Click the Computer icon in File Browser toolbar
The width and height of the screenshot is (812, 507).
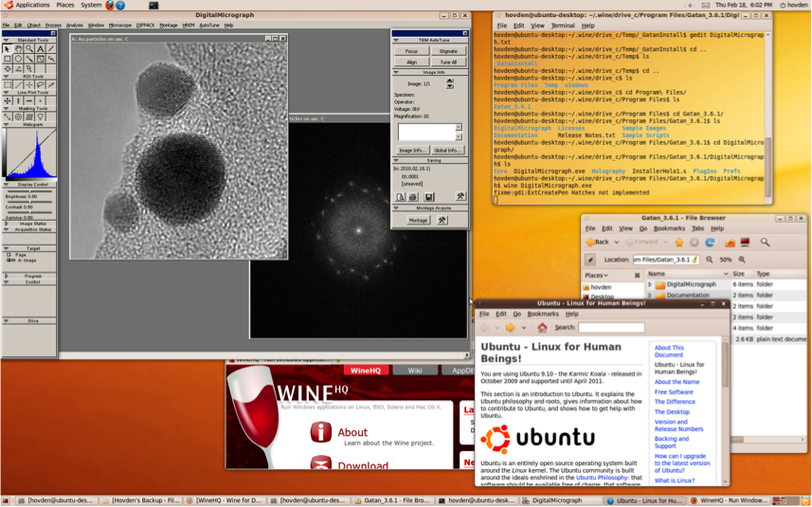click(745, 242)
